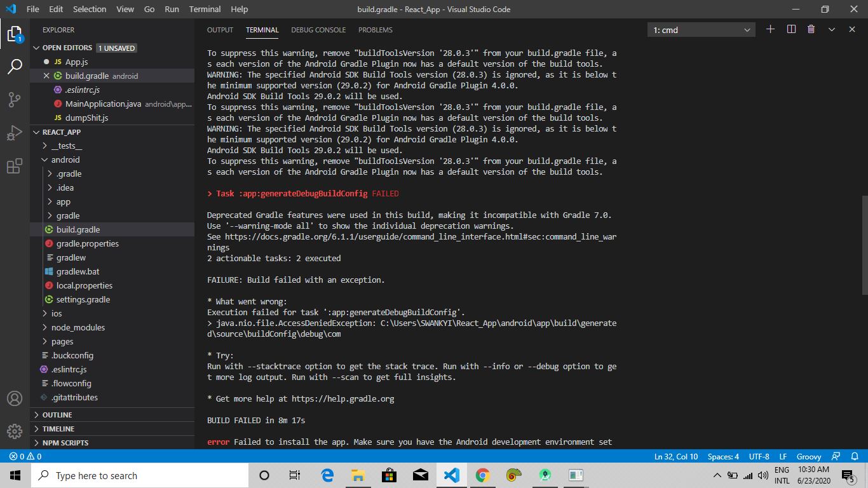Open Microsoft Edge from taskbar
The image size is (868, 488).
[327, 475]
